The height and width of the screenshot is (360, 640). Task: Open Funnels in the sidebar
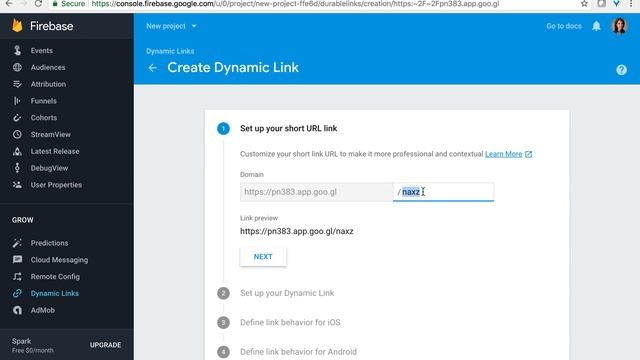pos(44,101)
